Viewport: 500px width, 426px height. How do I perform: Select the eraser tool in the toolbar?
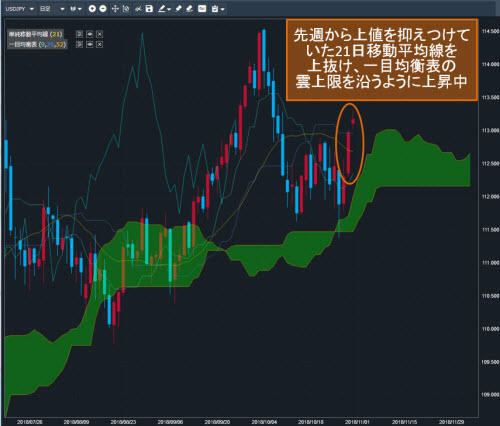[x=190, y=9]
